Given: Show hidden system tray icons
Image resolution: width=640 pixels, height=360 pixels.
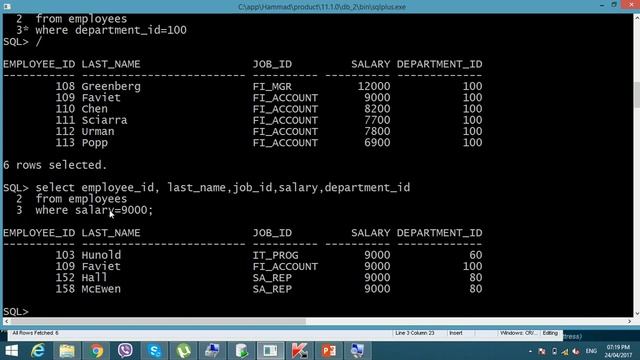Looking at the screenshot, I should tap(530, 351).
